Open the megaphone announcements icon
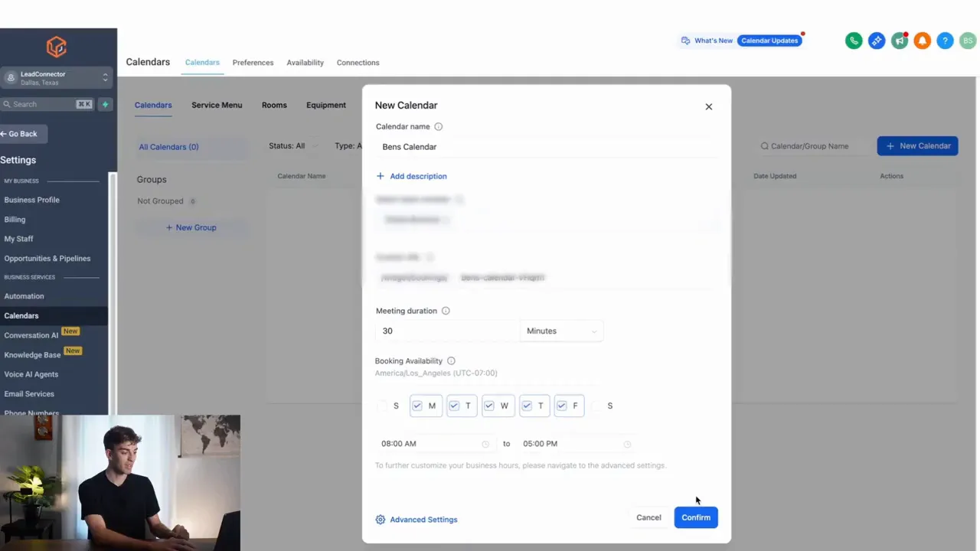This screenshot has width=980, height=551. pyautogui.click(x=900, y=41)
